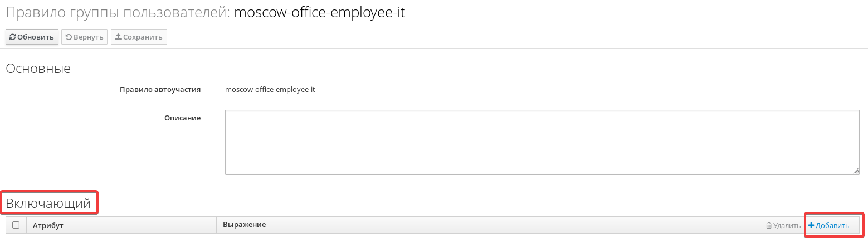Viewport: 868px width, 242px height.
Task: Click the plus icon next to Добавить
Action: (811, 225)
